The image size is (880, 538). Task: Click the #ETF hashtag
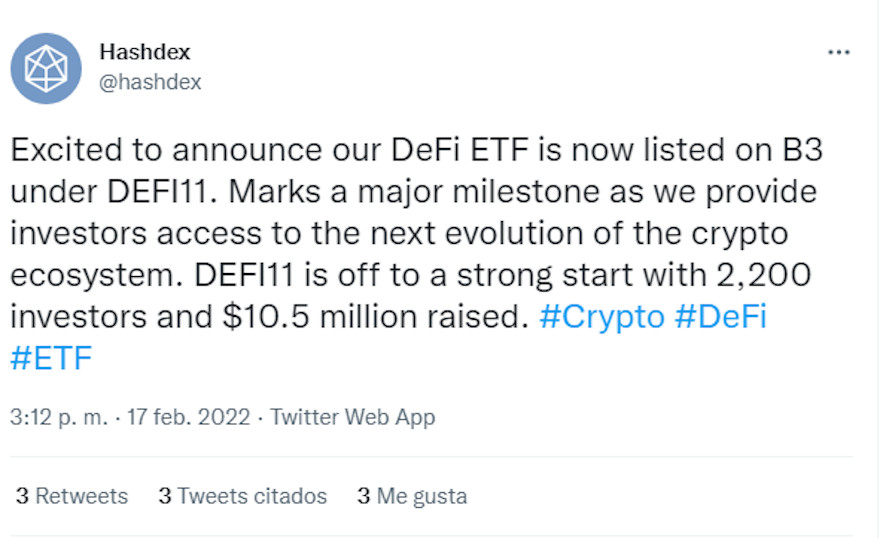point(51,358)
